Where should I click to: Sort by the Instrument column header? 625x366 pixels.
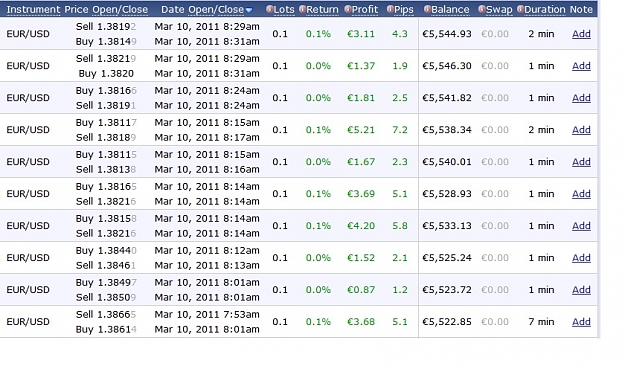[33, 10]
